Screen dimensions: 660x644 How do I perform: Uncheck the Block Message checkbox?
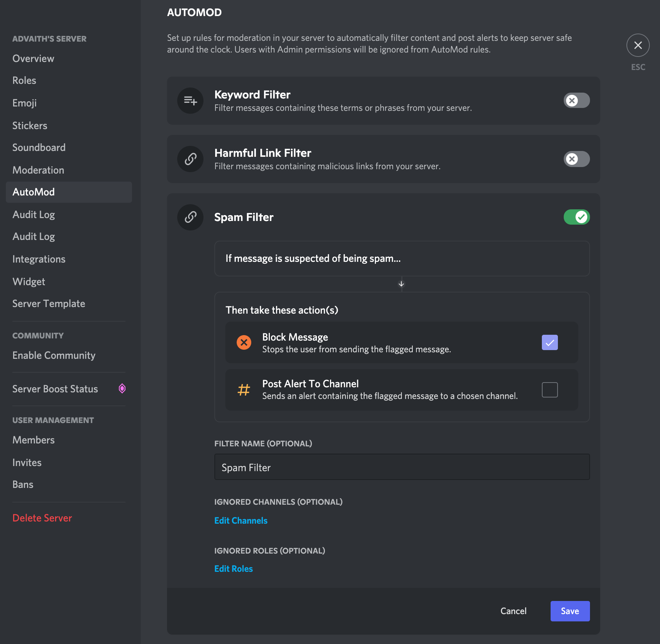pos(550,342)
